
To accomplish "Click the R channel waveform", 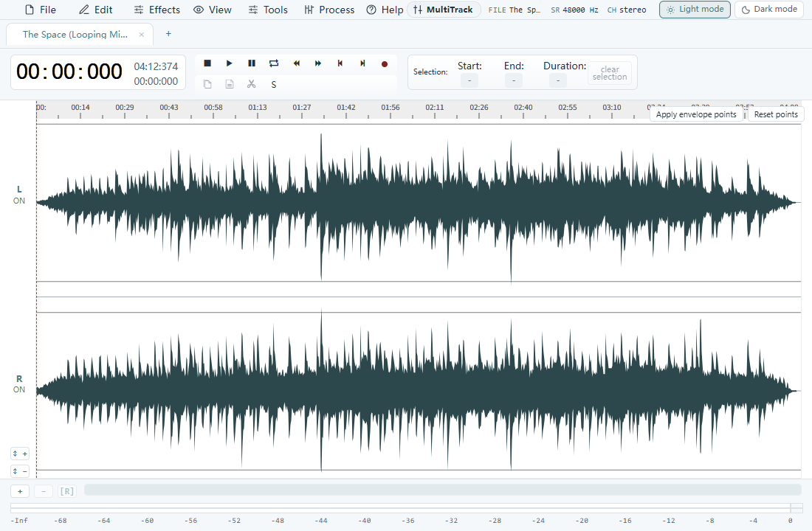I will pos(419,392).
